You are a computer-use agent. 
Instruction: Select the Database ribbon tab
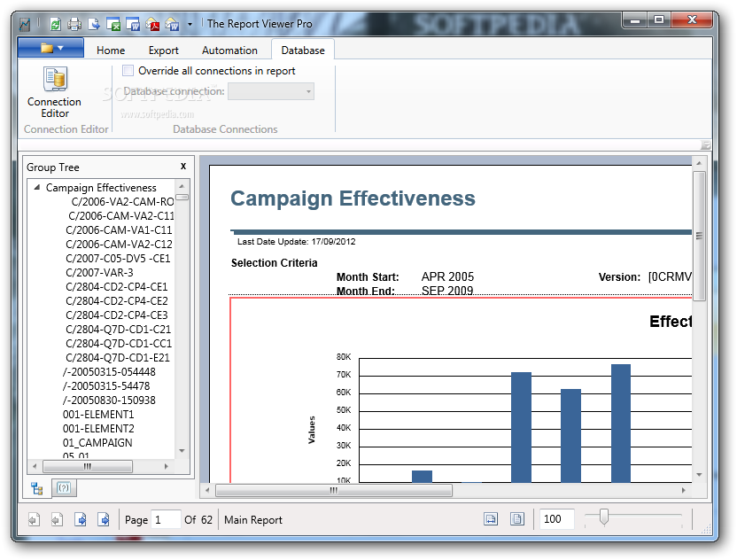click(303, 51)
